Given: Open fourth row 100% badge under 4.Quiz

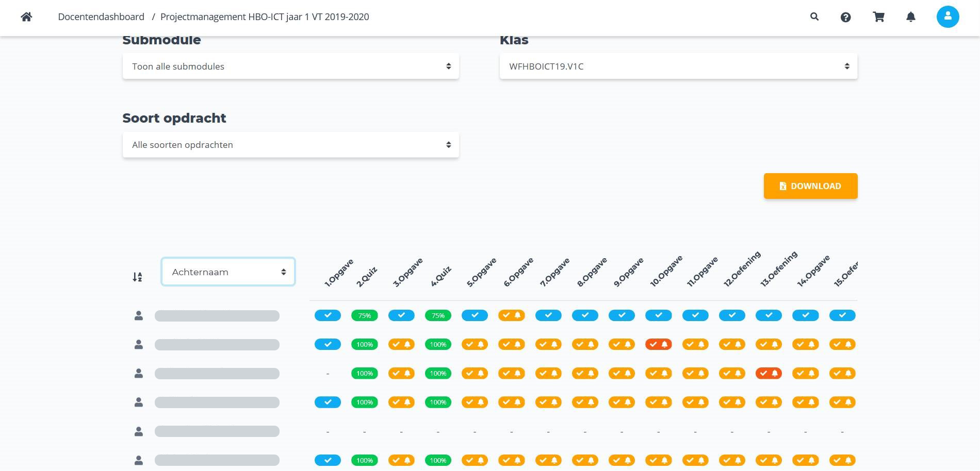Looking at the screenshot, I should pos(438,402).
